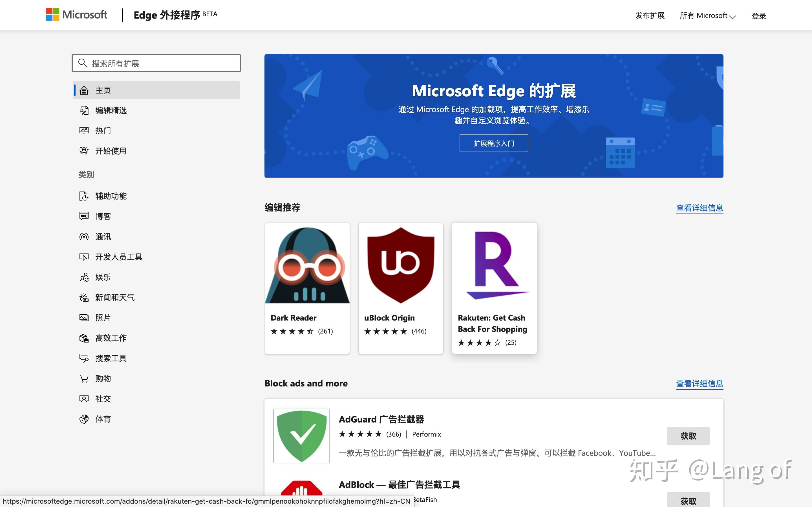812x507 pixels.
Task: Click 登录 to sign in
Action: pyautogui.click(x=759, y=15)
